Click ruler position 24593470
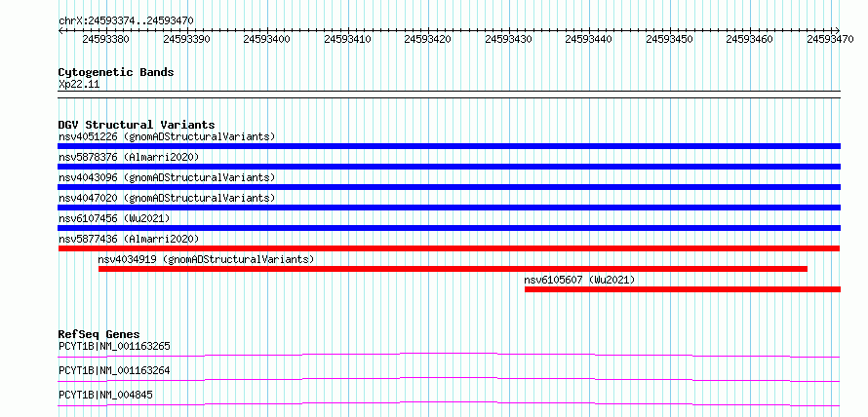This screenshot has height=417, width=868. click(x=830, y=39)
